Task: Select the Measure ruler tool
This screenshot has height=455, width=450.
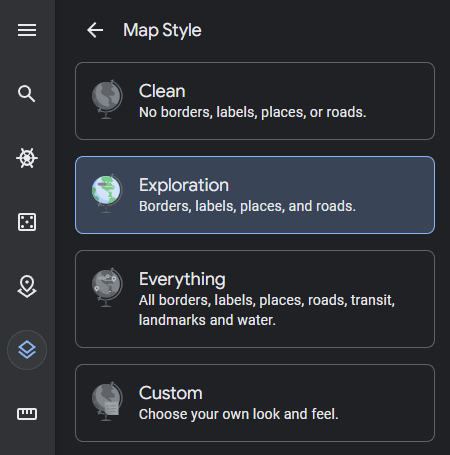Action: tap(27, 414)
